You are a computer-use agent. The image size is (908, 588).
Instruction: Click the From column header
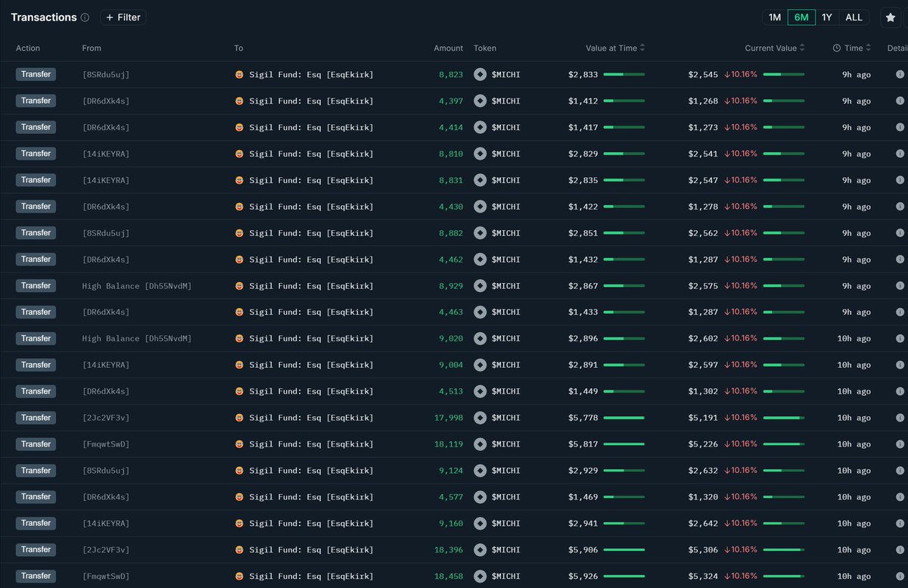92,48
